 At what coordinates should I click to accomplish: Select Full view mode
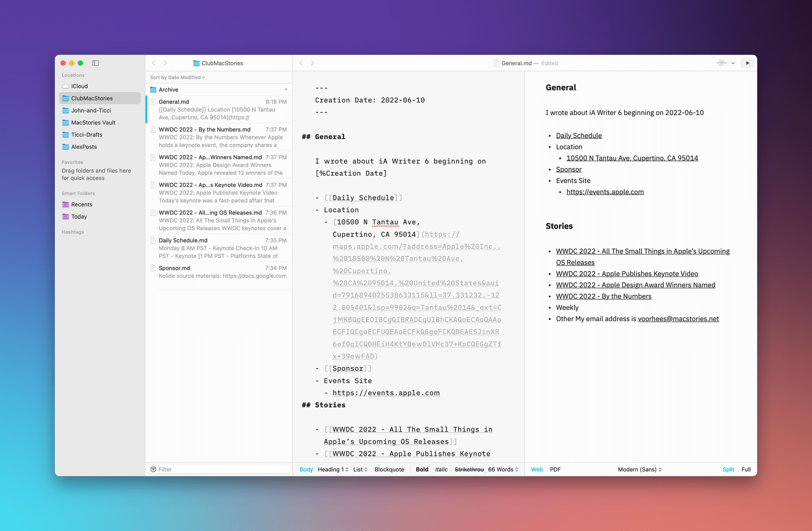[746, 469]
